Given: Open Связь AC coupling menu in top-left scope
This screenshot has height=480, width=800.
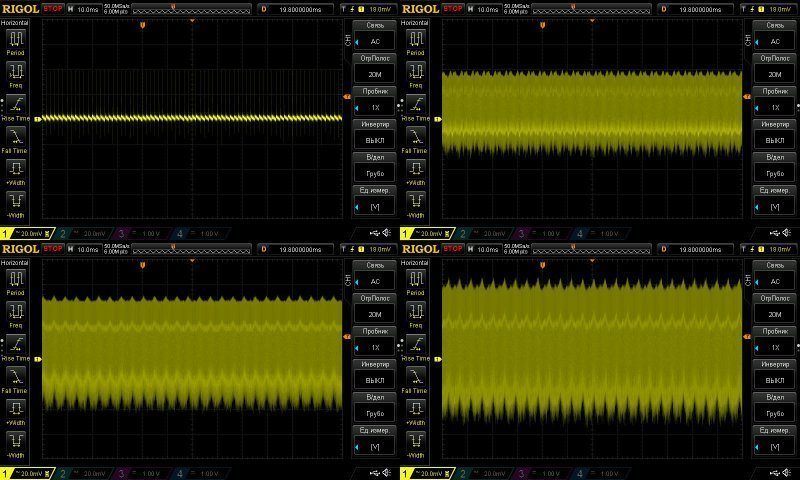Looking at the screenshot, I should click(374, 35).
